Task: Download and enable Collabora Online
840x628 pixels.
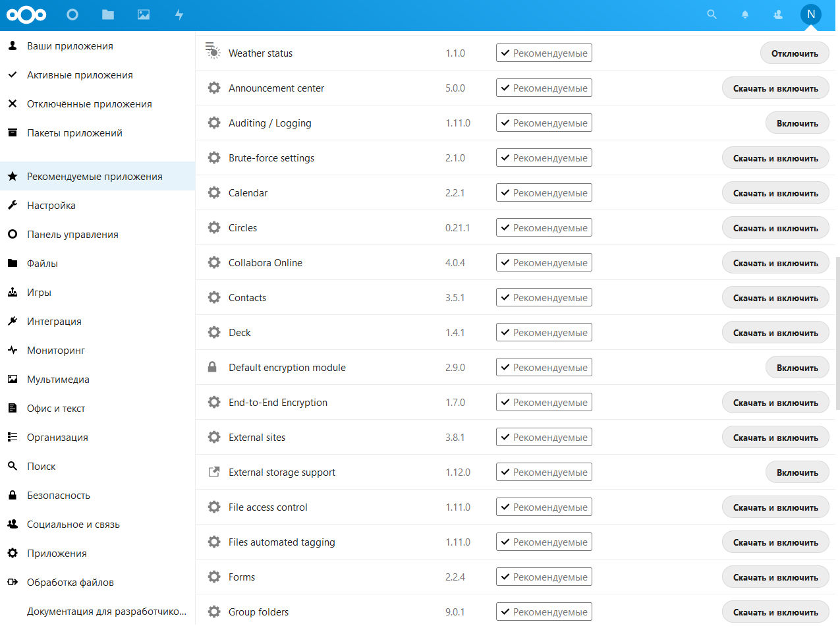Action: pyautogui.click(x=775, y=263)
